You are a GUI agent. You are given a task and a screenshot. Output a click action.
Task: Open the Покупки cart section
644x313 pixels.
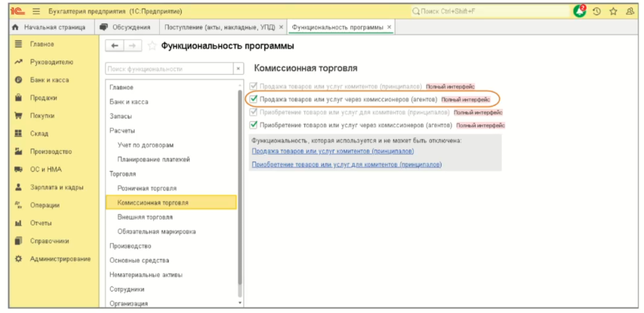click(43, 116)
